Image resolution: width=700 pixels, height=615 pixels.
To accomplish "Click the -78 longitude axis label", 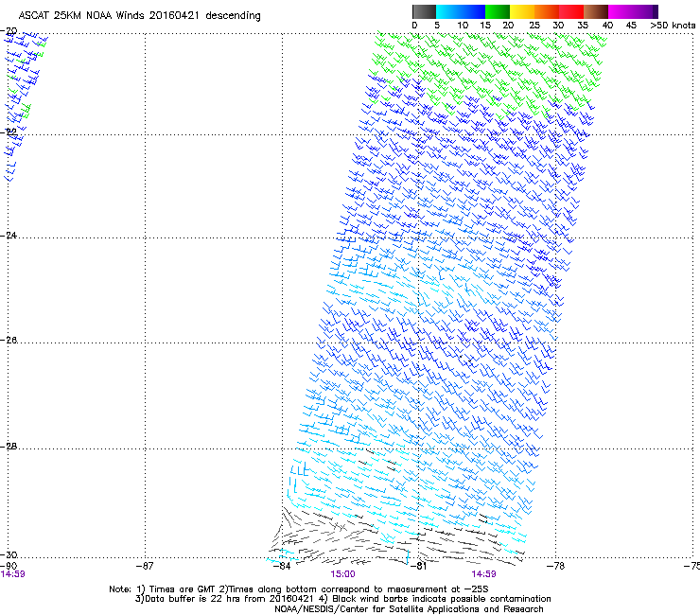I will point(555,566).
